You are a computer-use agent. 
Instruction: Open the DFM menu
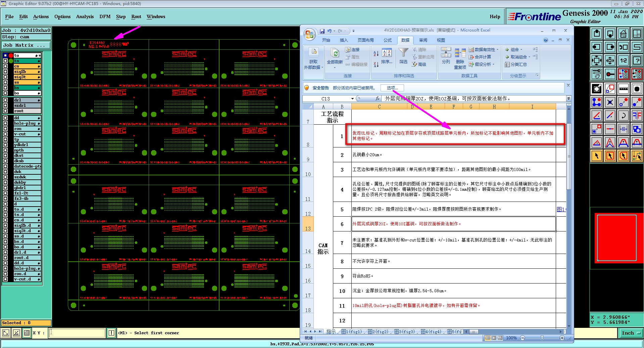click(105, 16)
